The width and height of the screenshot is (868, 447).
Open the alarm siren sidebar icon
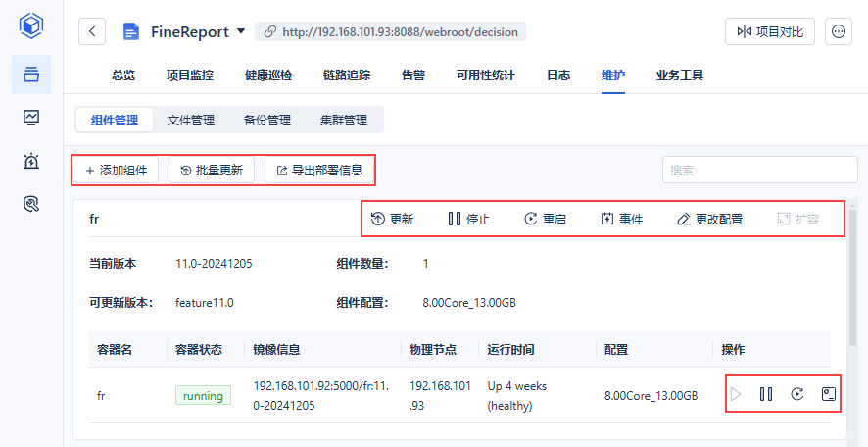(31, 161)
